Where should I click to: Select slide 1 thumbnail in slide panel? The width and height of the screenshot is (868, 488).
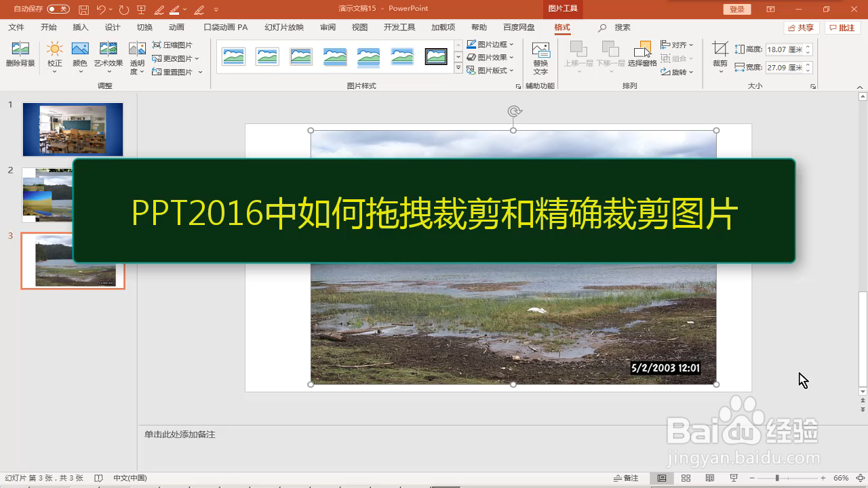point(73,129)
